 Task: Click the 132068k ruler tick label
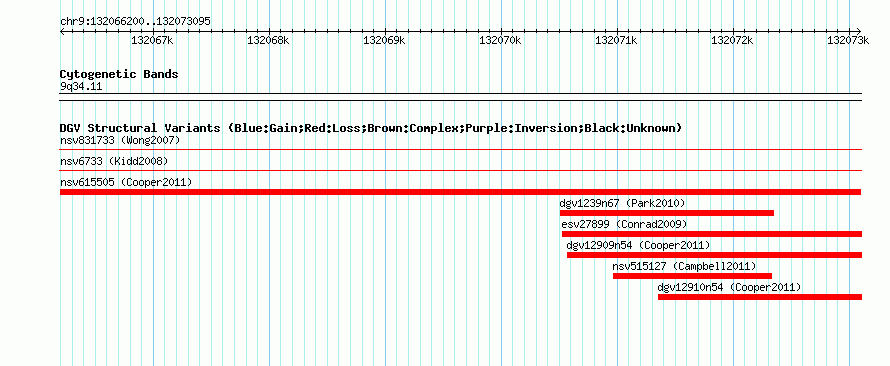coord(268,40)
